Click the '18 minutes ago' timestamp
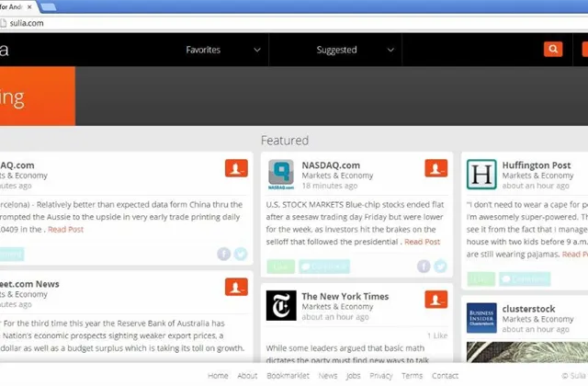Image resolution: width=588 pixels, height=386 pixels. [x=330, y=186]
